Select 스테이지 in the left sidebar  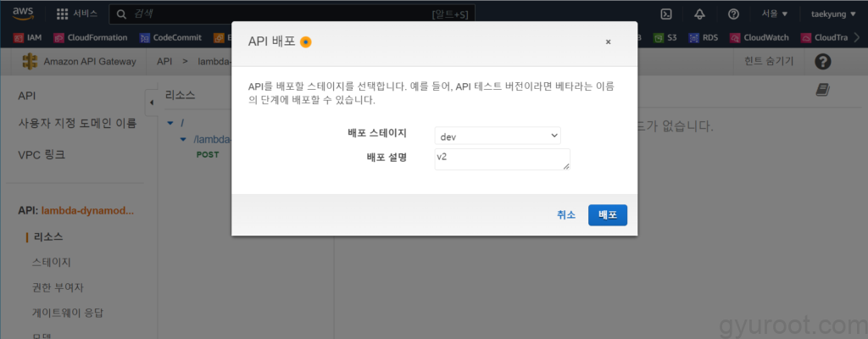tap(51, 262)
